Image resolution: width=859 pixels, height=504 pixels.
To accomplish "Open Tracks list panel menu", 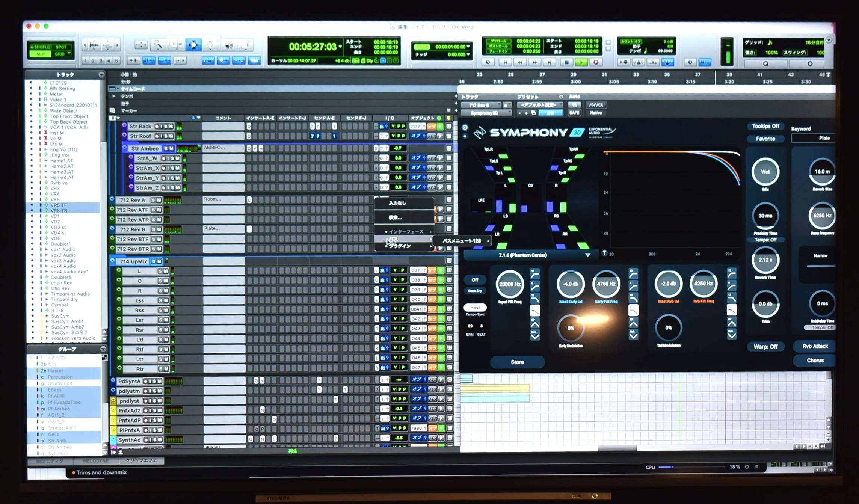I will [x=101, y=75].
